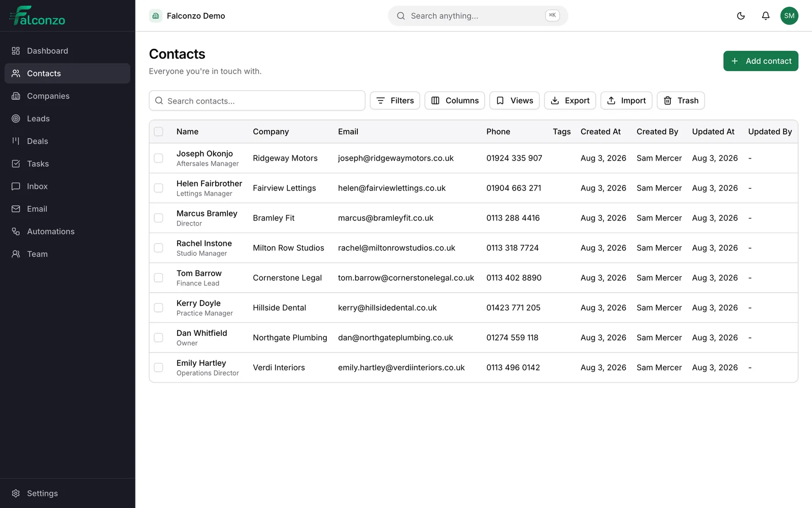The image size is (812, 508).
Task: Click the Team people icon
Action: (x=16, y=254)
